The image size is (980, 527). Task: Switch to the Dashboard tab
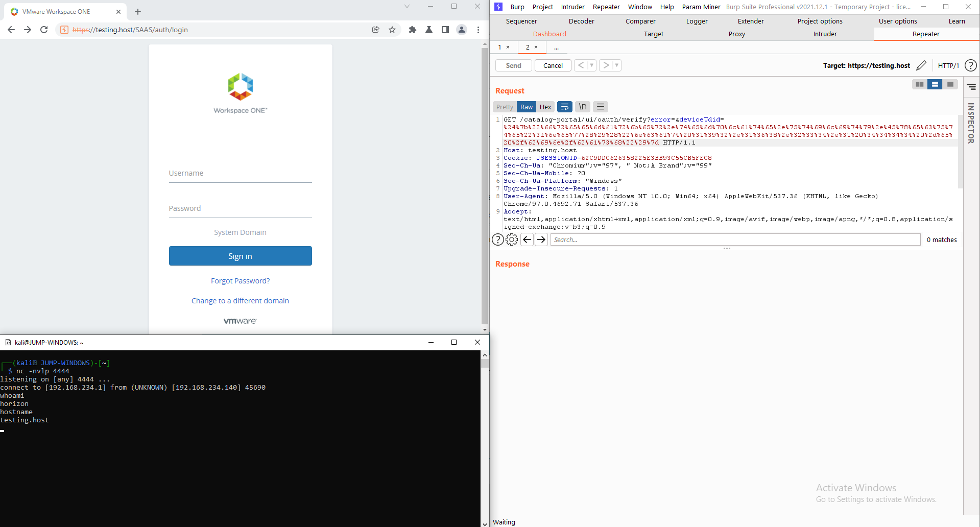[549, 34]
